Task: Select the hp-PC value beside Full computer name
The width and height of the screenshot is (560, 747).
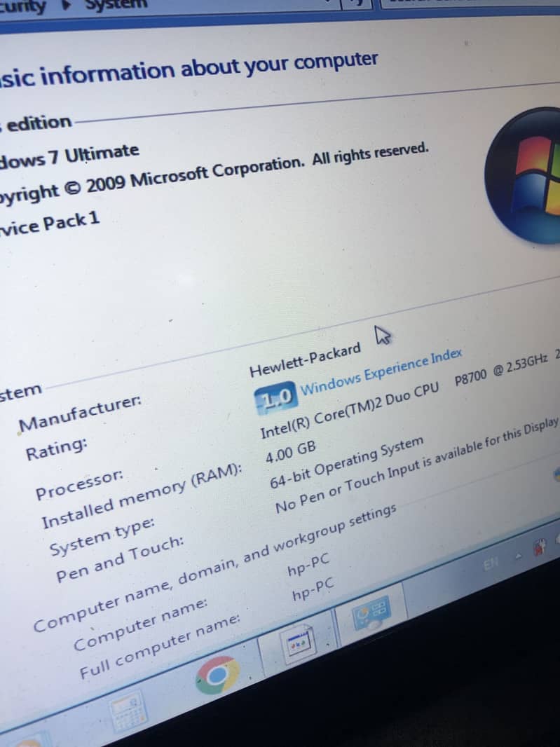Action: coord(313,589)
